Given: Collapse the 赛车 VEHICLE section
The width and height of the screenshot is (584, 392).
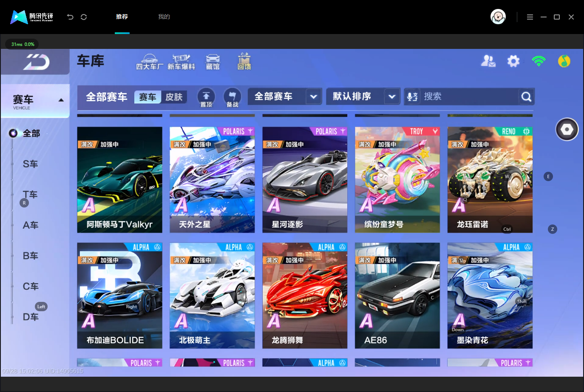Looking at the screenshot, I should pyautogui.click(x=35, y=101).
